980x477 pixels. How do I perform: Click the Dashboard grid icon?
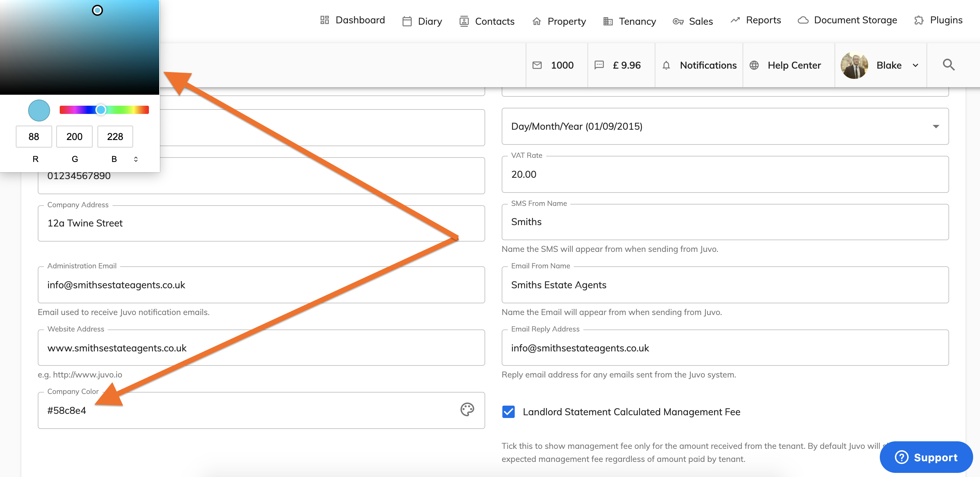click(x=324, y=20)
